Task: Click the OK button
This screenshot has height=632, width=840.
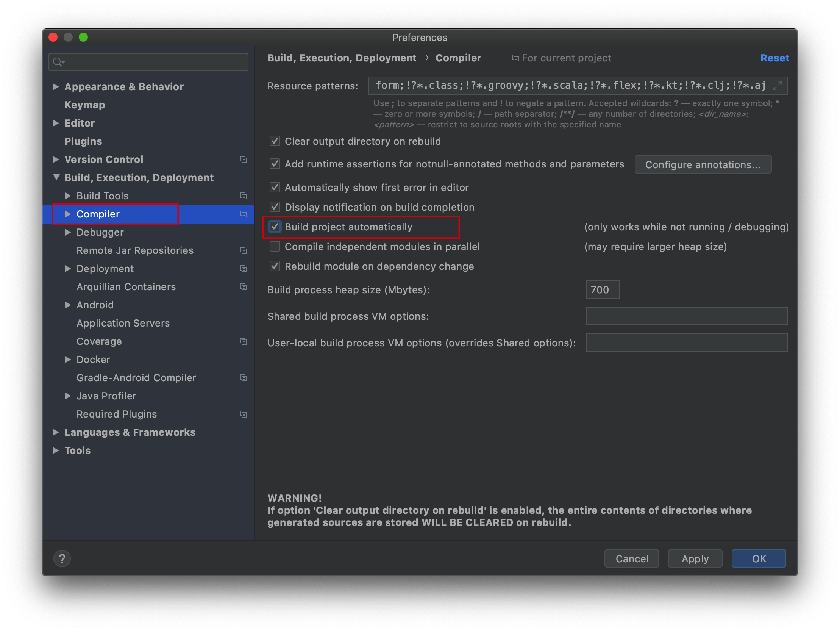Action: pos(759,559)
